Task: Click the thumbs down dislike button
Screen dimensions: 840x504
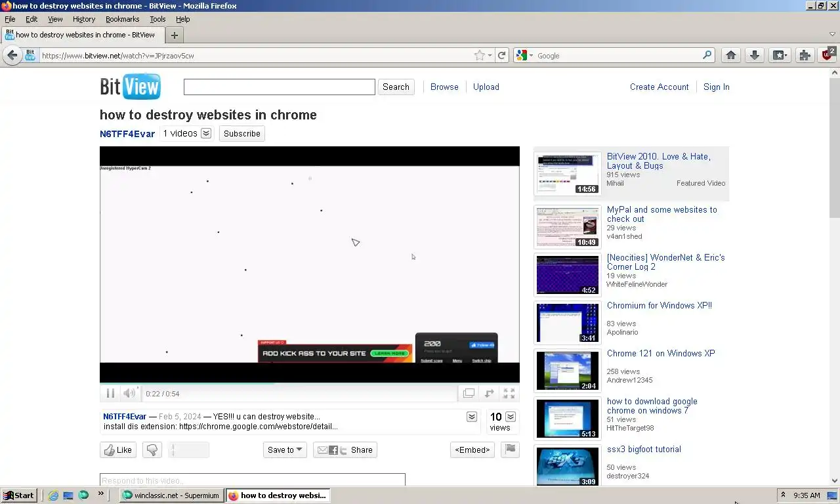Action: (152, 450)
